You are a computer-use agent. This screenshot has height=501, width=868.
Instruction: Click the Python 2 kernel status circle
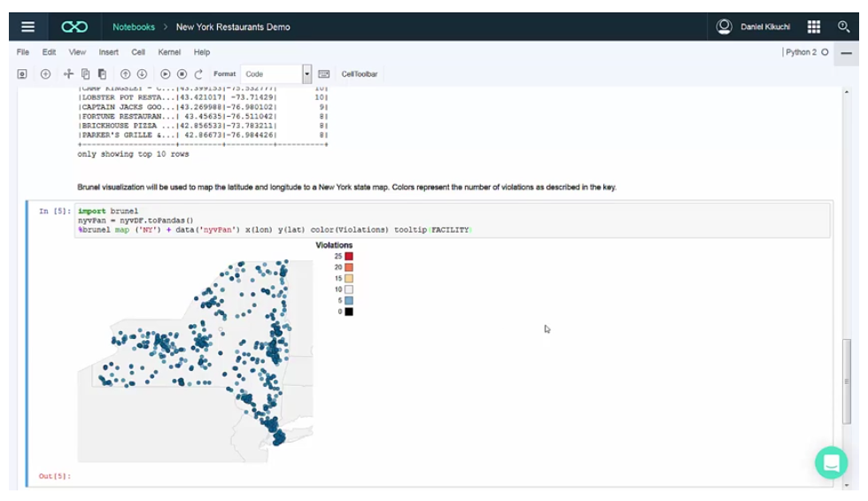[x=825, y=52]
